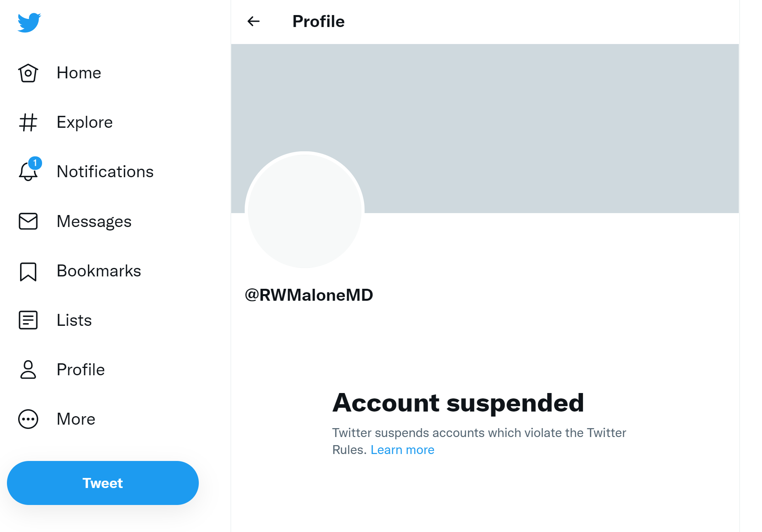Click the Notifications menu label
This screenshot has height=532, width=762.
[x=105, y=171]
